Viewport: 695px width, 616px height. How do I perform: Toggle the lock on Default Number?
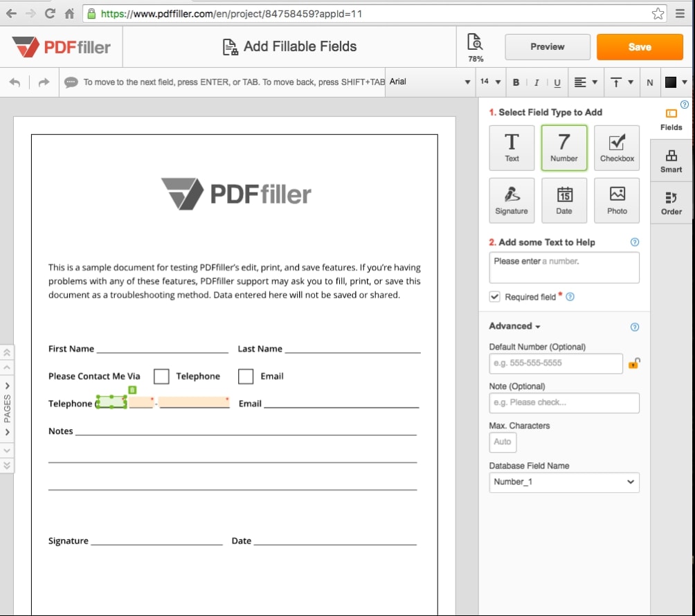(634, 363)
